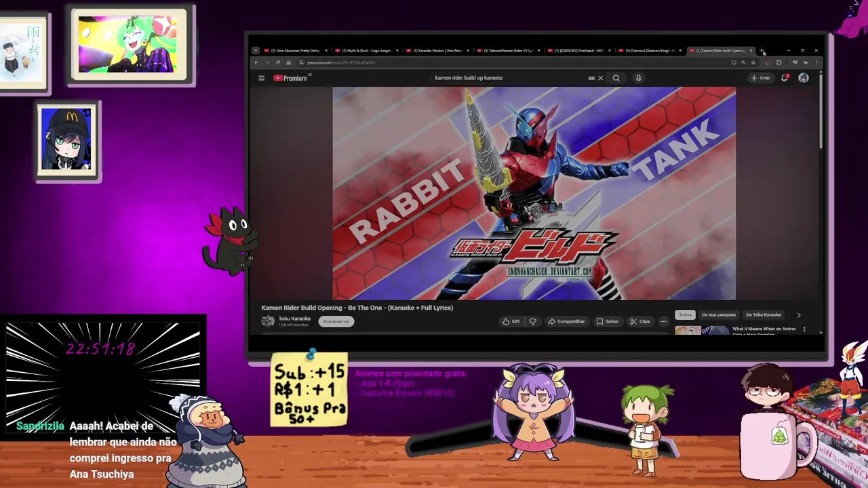This screenshot has height=488, width=868.
Task: Click the Clipe clip button
Action: click(x=640, y=321)
